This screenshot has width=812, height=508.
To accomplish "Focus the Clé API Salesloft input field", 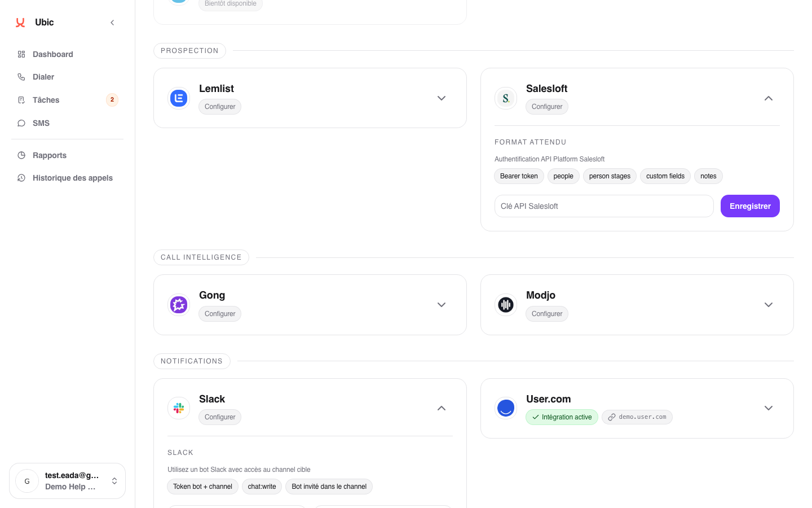I will click(604, 206).
